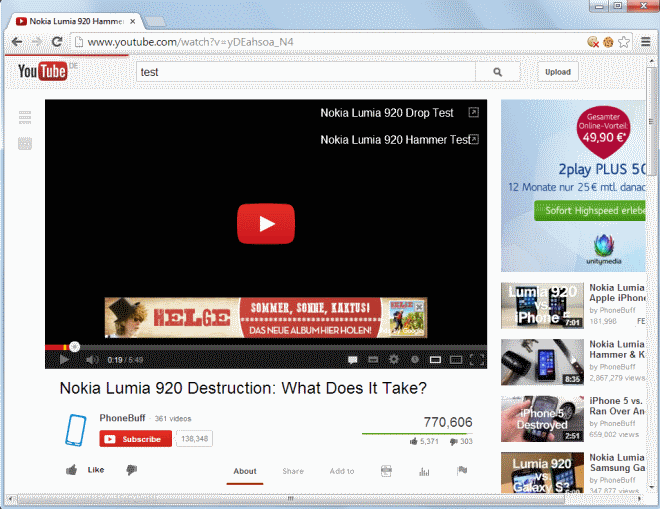This screenshot has width=660, height=509.
Task: Click the view count 770,606
Action: pyautogui.click(x=448, y=422)
